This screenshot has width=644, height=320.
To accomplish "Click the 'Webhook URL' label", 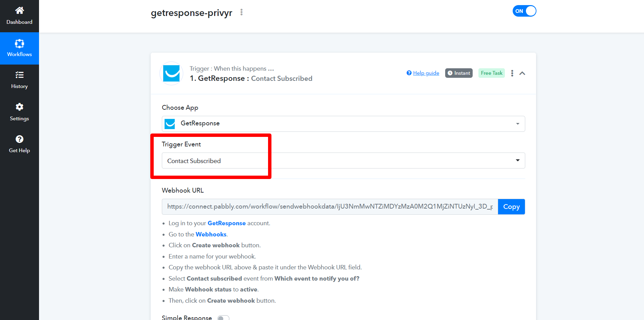I will 183,191.
